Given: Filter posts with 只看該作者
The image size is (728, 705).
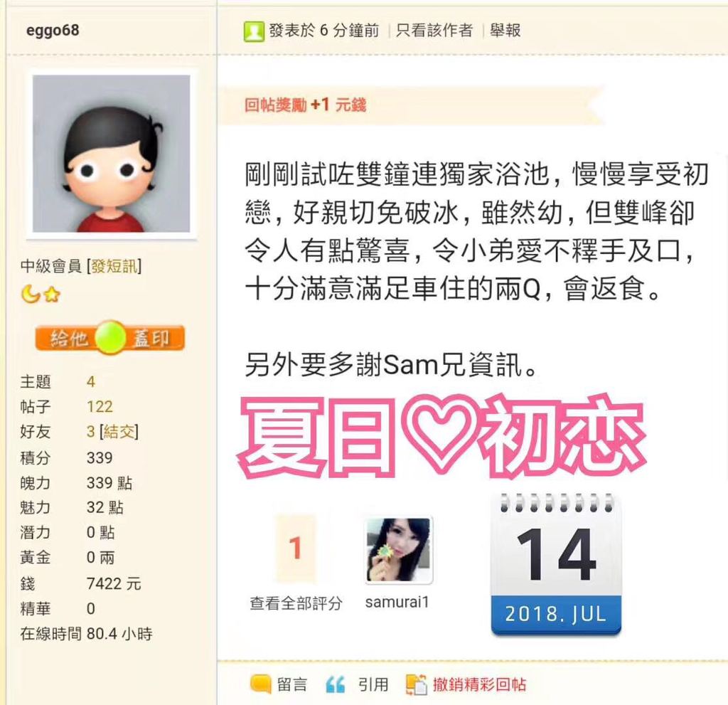Looking at the screenshot, I should coord(434,31).
